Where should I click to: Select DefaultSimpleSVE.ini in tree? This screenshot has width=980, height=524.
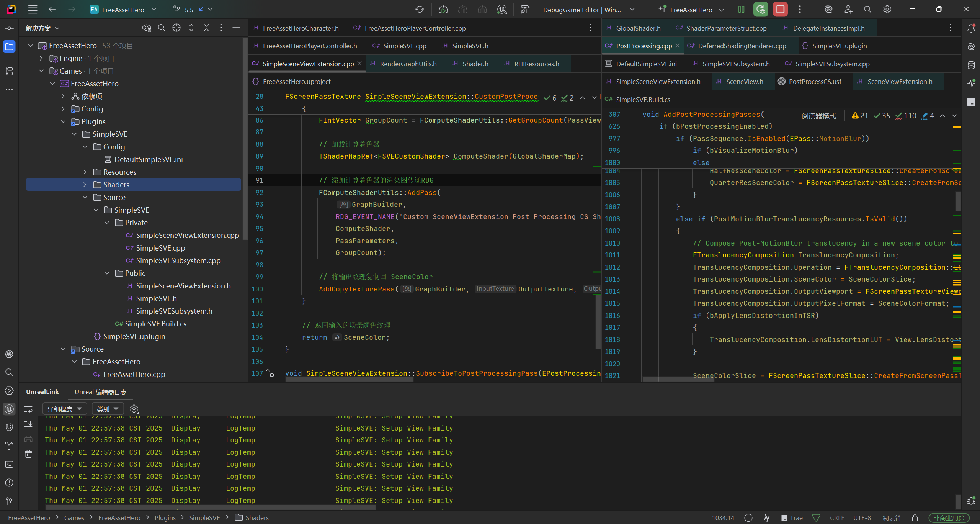point(149,159)
